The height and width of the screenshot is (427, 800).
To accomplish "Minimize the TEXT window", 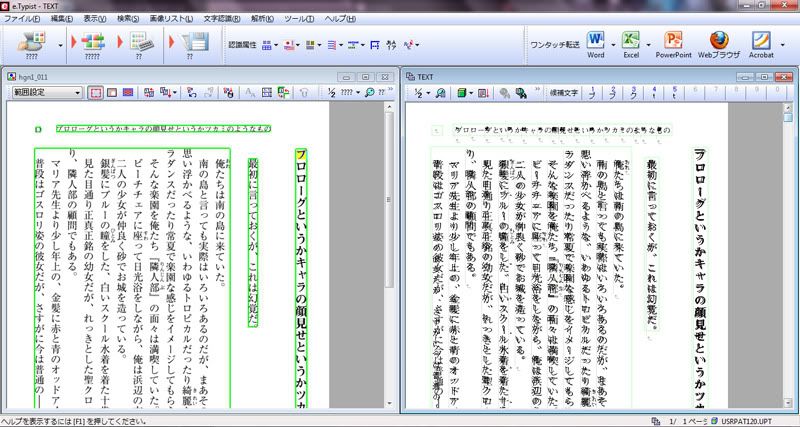I will [x=746, y=77].
